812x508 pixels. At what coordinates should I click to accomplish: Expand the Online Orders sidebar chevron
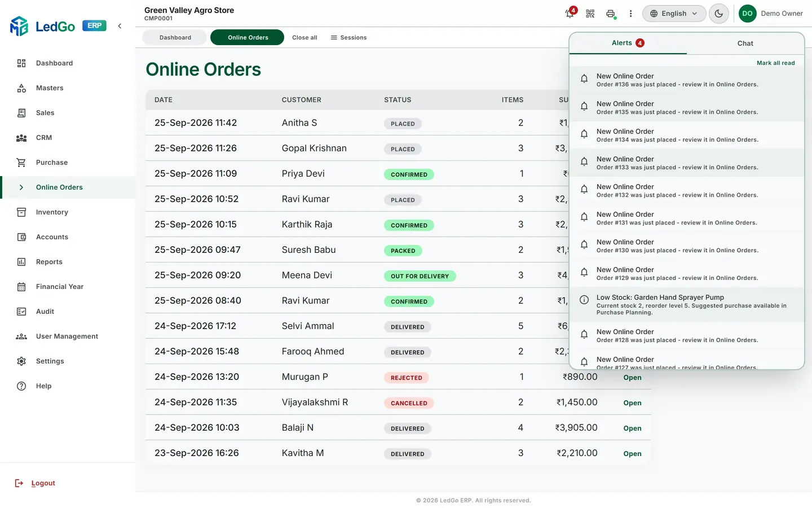coord(21,187)
